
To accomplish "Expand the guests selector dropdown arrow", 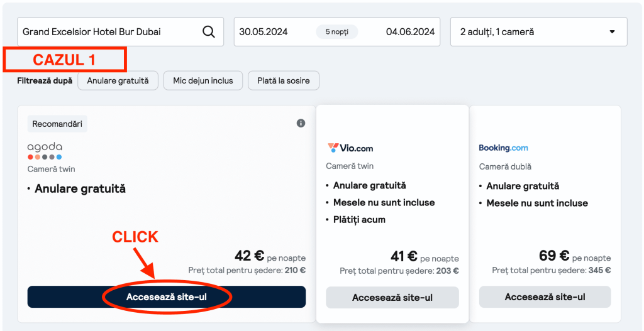I will coord(612,32).
